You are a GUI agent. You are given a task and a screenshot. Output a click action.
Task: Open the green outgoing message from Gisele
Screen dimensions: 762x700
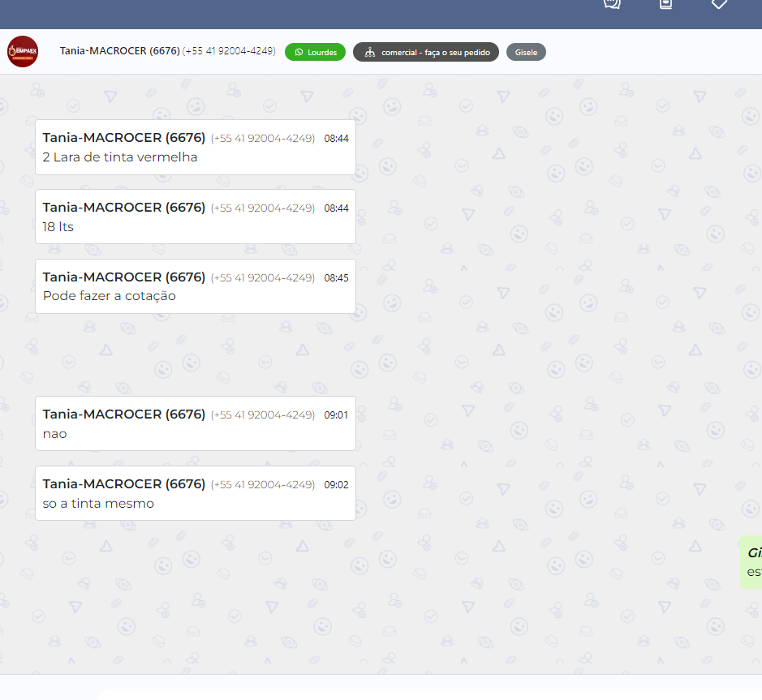[752, 561]
